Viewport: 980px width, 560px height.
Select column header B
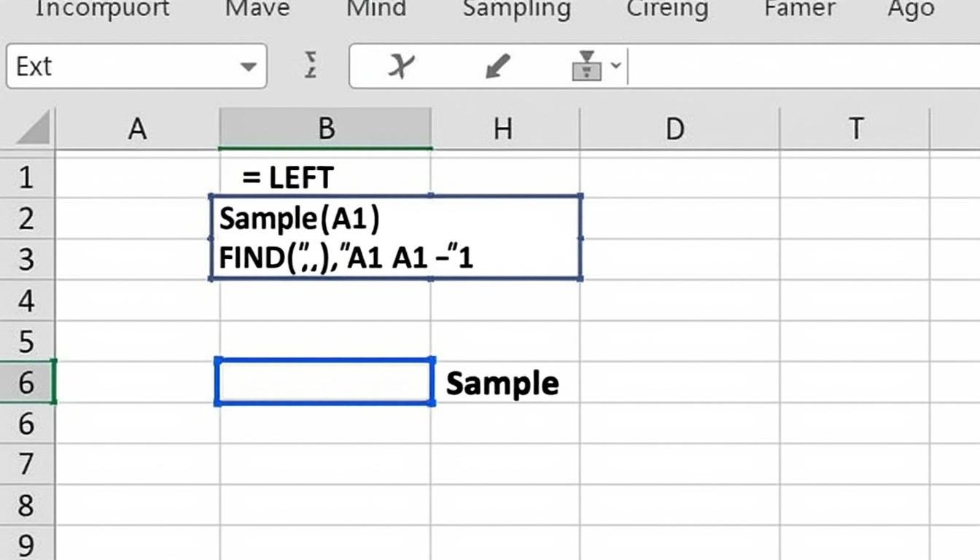coord(326,128)
